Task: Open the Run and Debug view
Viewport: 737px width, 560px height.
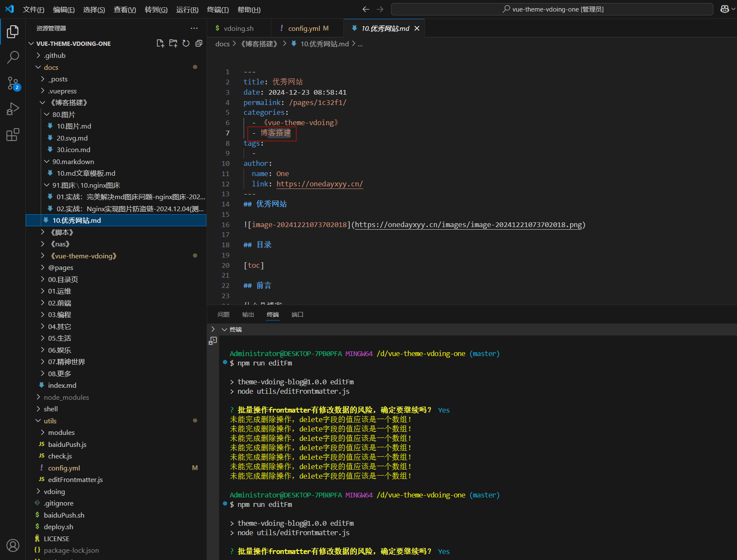Action: pos(13,109)
